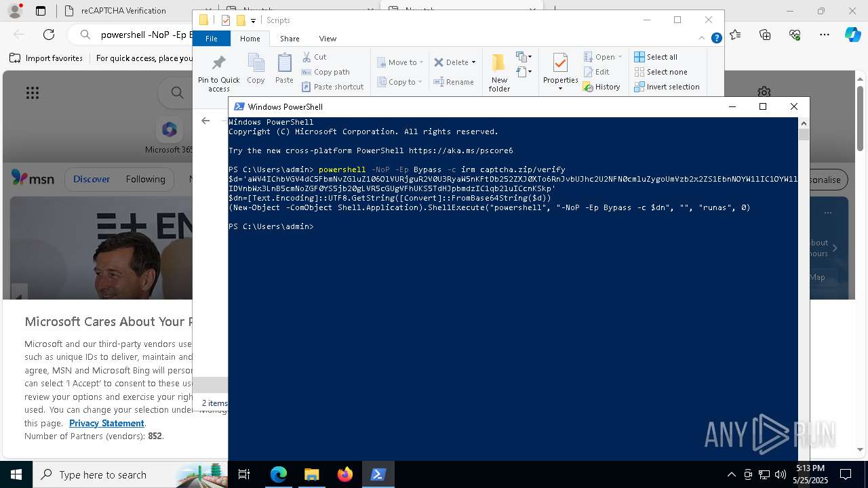Open the MSN app launcher grid
This screenshot has width=868, height=488.
[x=32, y=93]
